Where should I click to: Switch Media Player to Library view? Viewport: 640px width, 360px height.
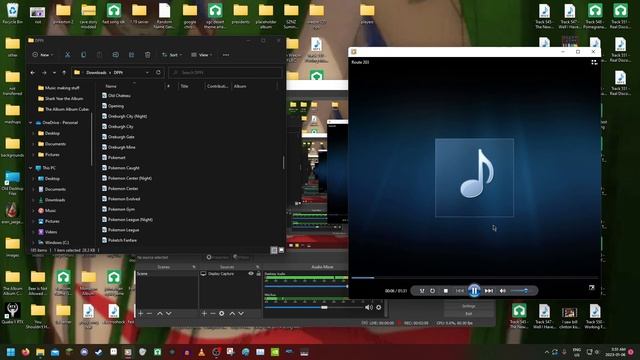(x=594, y=62)
